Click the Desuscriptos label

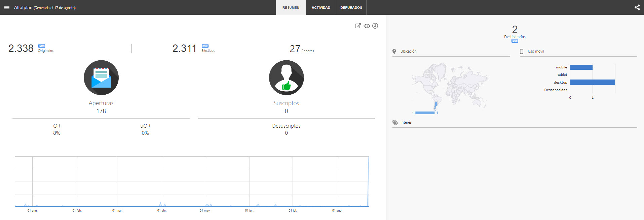point(287,126)
